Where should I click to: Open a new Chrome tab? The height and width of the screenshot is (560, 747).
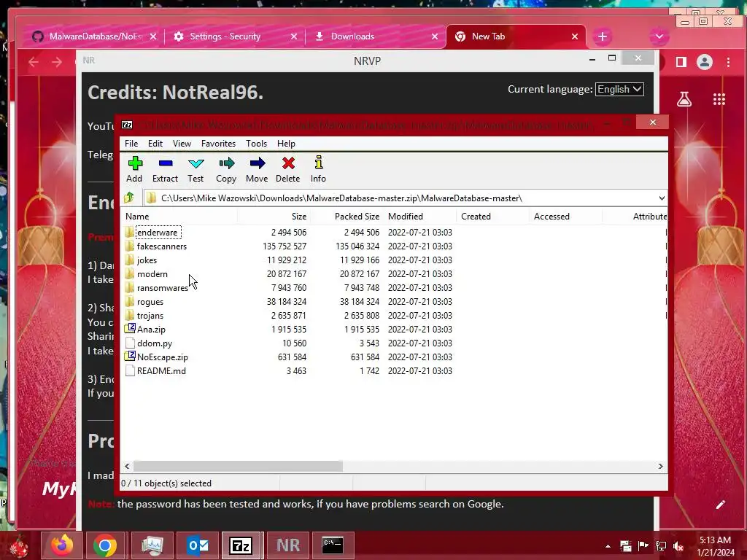602,36
